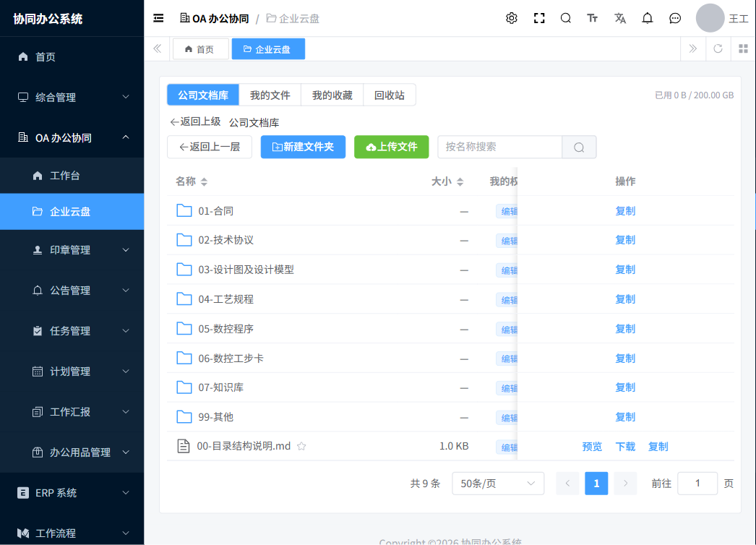Click the document icon of 00-目录结构说明.md
This screenshot has height=545, width=756.
[x=183, y=446]
